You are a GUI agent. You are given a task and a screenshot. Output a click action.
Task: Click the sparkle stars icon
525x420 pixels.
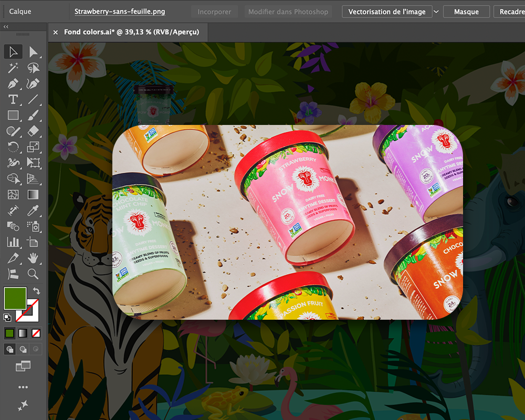pyautogui.click(x=23, y=405)
